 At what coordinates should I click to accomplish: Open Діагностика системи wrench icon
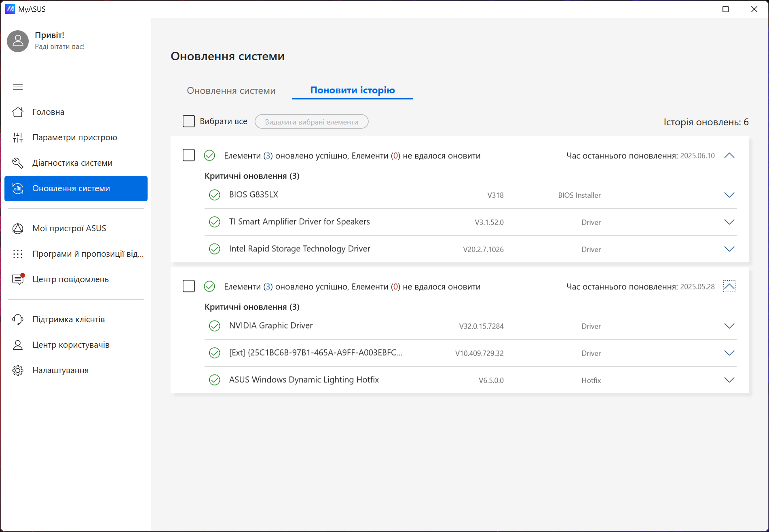point(18,163)
